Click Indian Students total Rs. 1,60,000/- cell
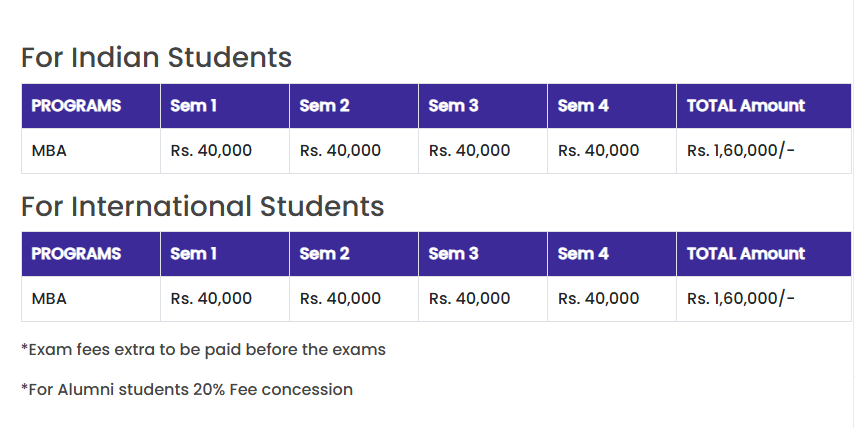Image resolution: width=857 pixels, height=428 pixels. point(741,151)
